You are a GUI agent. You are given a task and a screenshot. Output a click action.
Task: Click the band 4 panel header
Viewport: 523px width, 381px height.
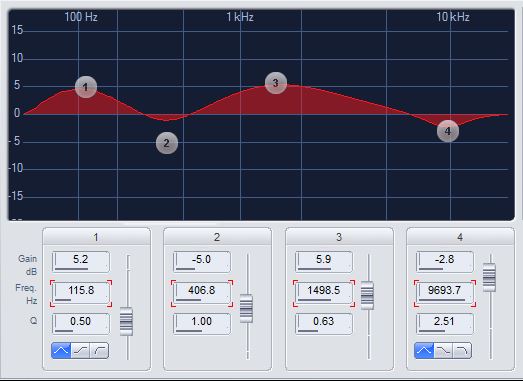pos(460,237)
